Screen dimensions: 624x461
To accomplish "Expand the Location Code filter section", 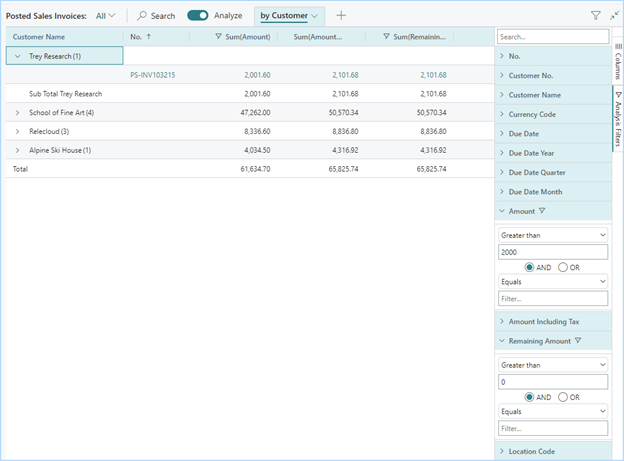I will tap(553, 451).
